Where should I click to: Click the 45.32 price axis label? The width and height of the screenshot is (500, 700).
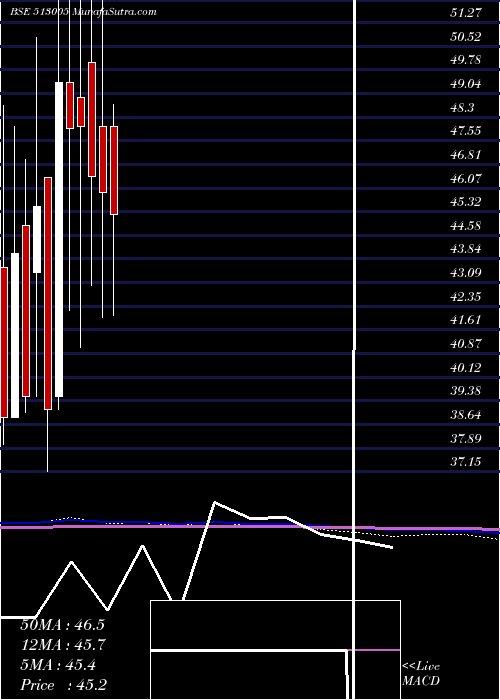point(466,202)
